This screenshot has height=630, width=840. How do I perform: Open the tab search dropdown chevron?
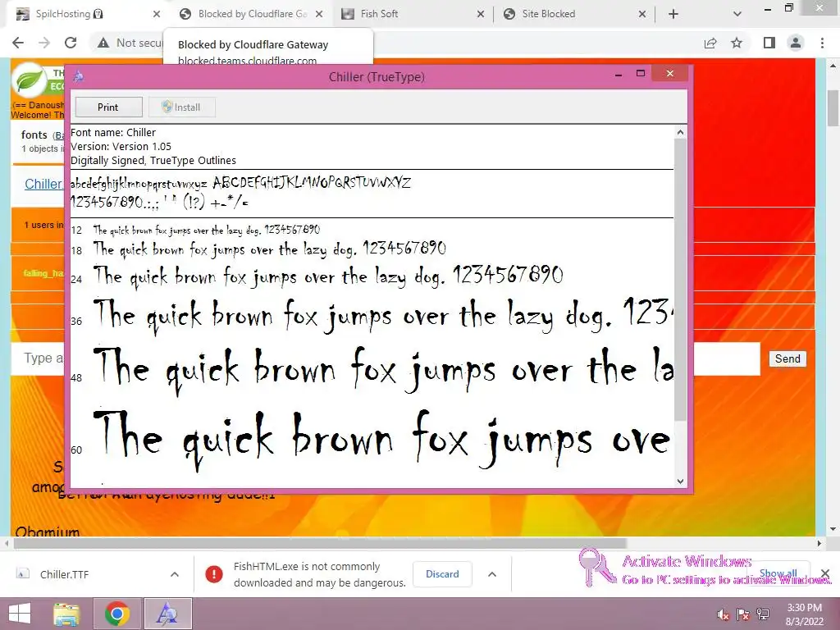pos(737,15)
